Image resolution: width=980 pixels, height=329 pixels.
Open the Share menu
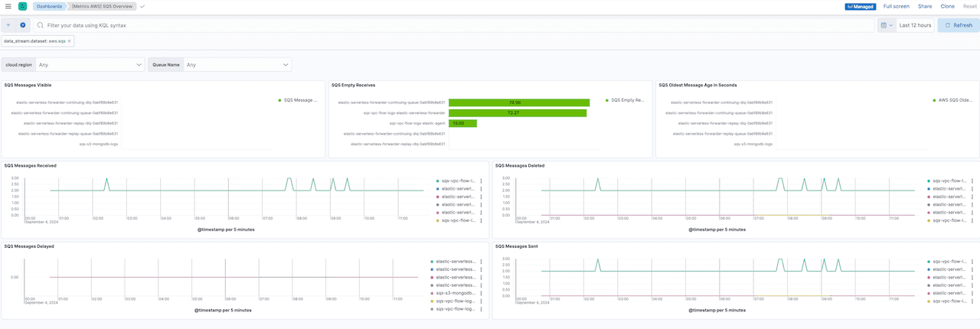tap(925, 6)
